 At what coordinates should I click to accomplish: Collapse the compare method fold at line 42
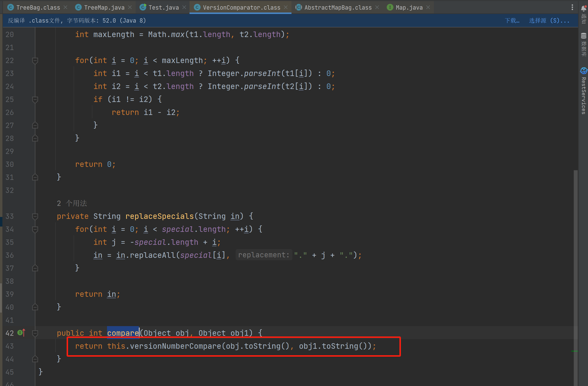[x=35, y=333]
